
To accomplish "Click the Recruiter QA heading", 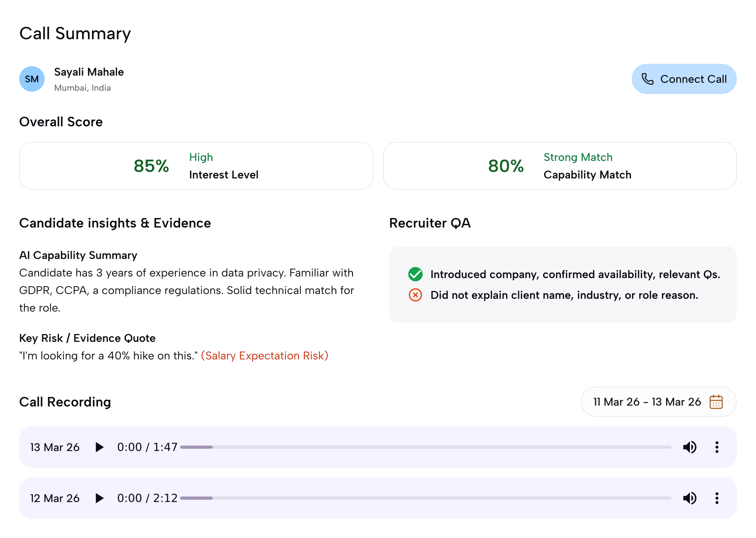I will click(430, 223).
